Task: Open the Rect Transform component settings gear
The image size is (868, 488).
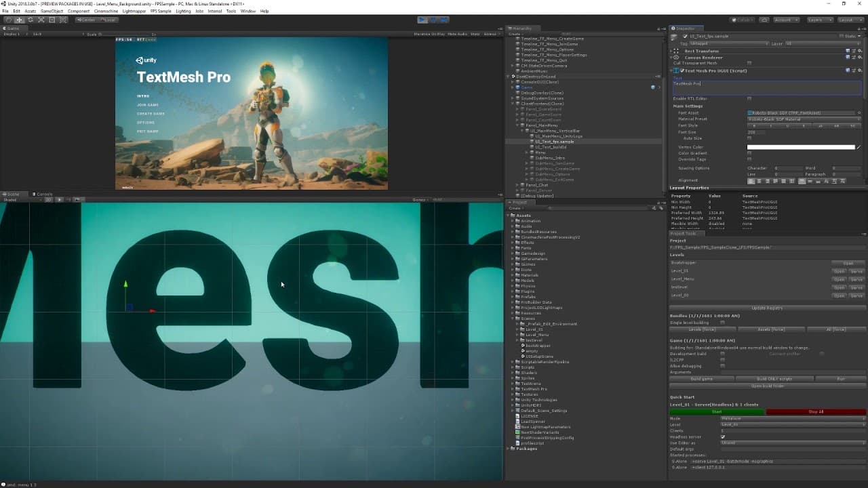Action: click(x=860, y=51)
